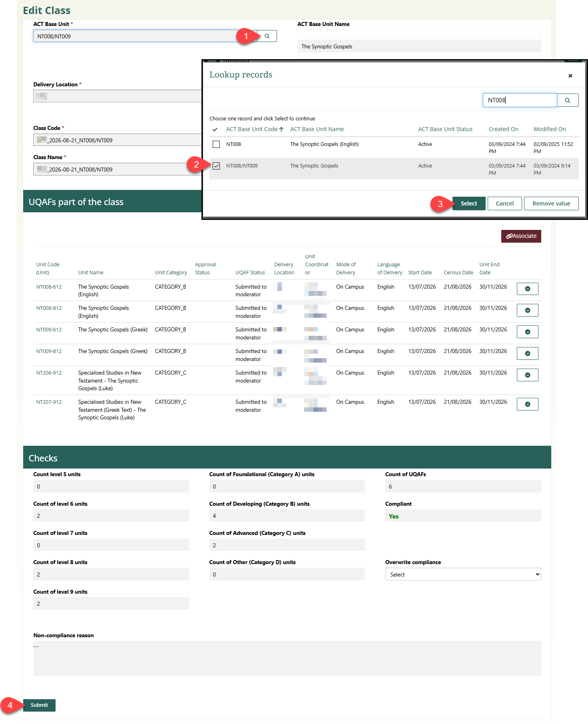
Task: Untick the NT008/NT009 record checkbox
Action: click(216, 166)
